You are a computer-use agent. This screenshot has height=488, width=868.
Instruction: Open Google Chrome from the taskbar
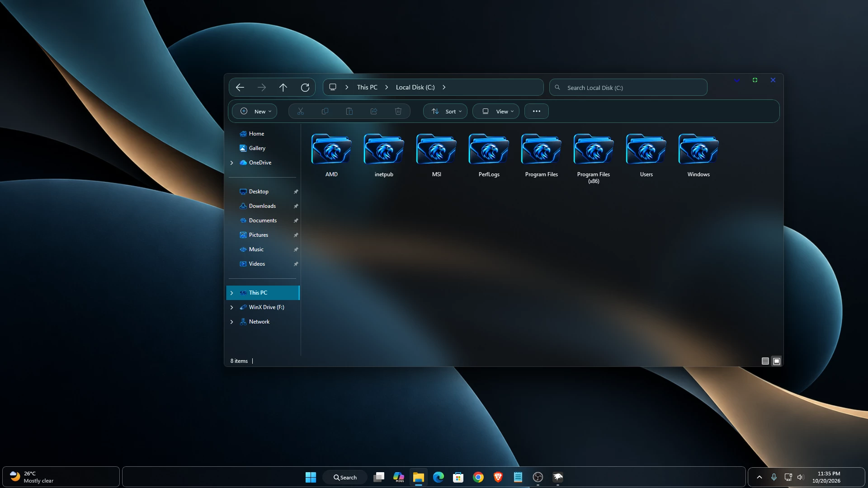[x=478, y=478]
